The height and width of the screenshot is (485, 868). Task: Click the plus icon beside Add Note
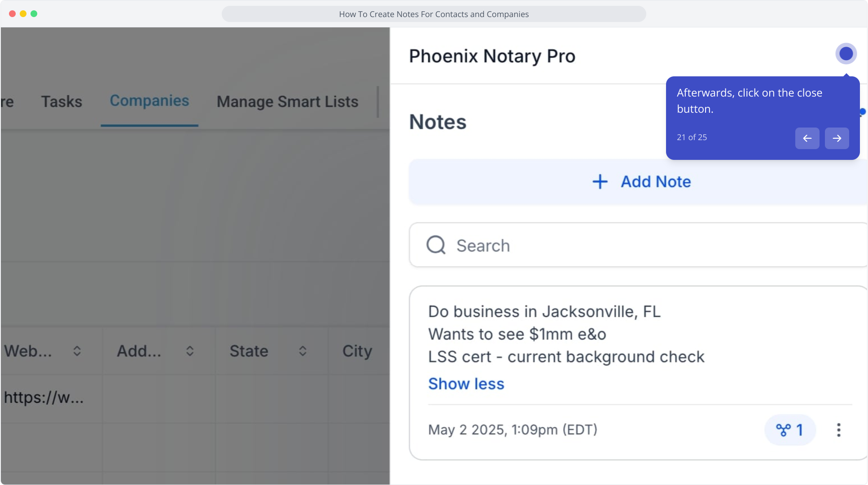tap(600, 182)
